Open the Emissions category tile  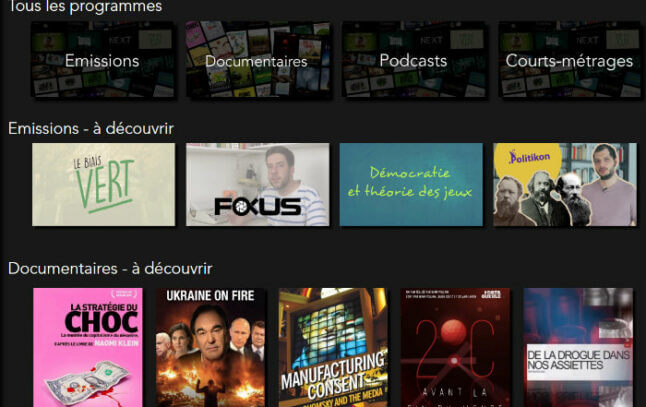click(x=103, y=60)
